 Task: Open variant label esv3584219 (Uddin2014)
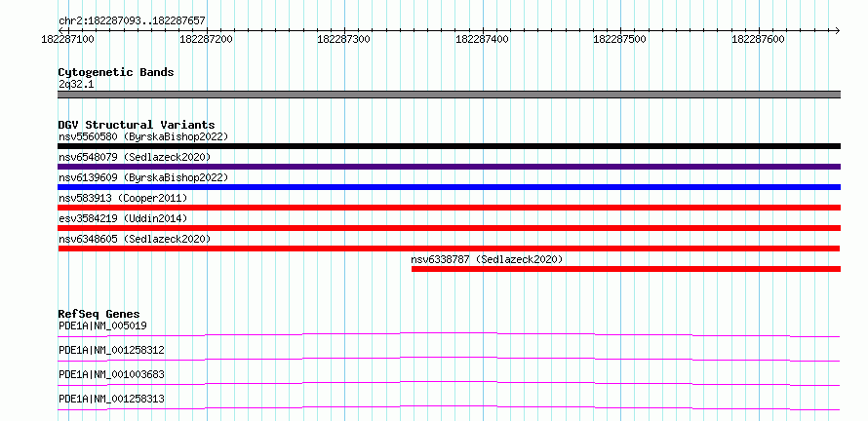[x=123, y=218]
